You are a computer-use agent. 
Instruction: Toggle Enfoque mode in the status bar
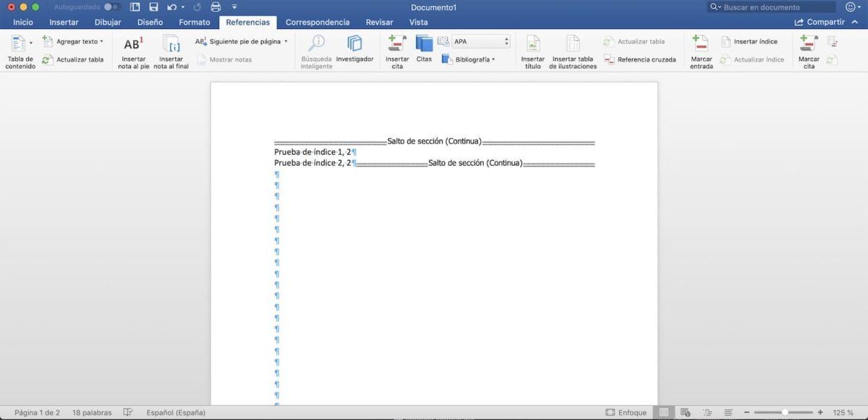626,412
